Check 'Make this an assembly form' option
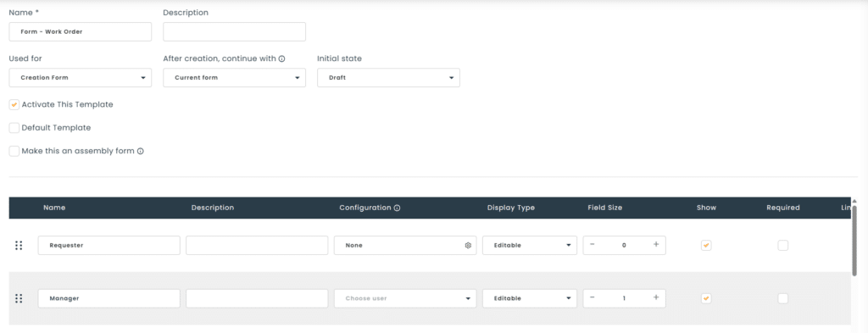This screenshot has width=868, height=333. (x=14, y=151)
